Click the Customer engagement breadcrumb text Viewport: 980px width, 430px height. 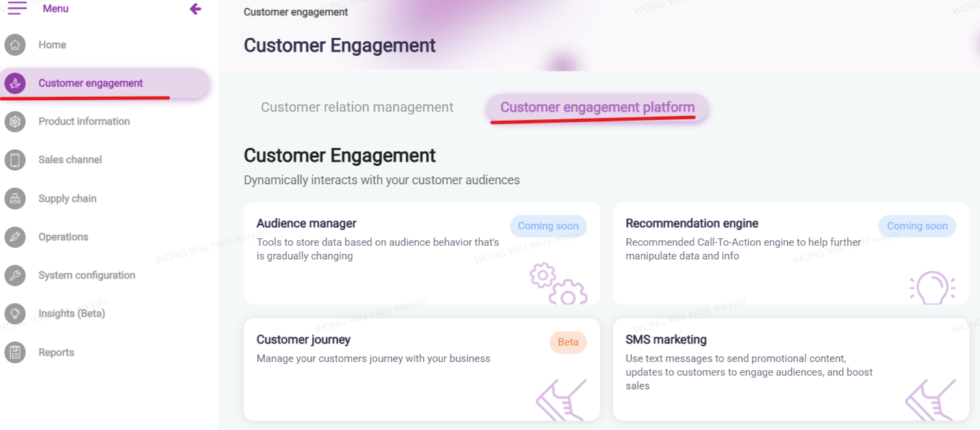(x=295, y=12)
